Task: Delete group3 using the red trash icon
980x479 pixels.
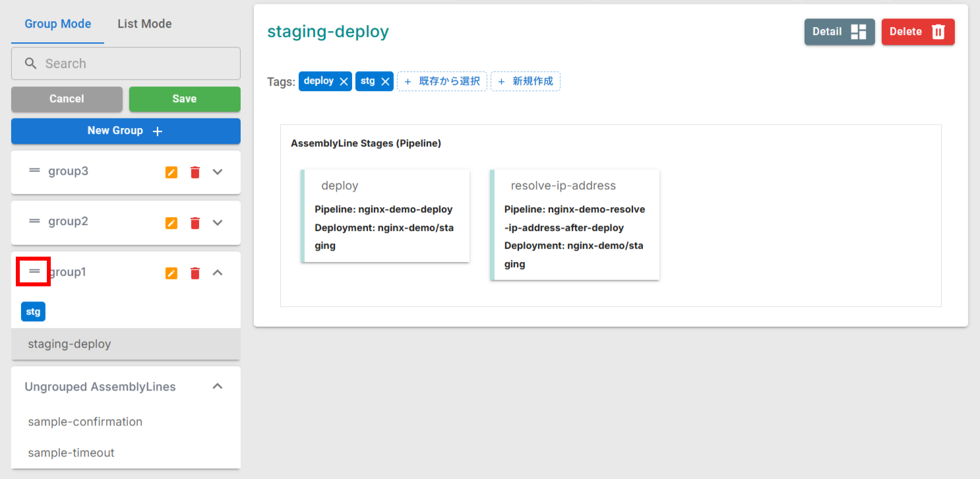Action: click(x=195, y=172)
